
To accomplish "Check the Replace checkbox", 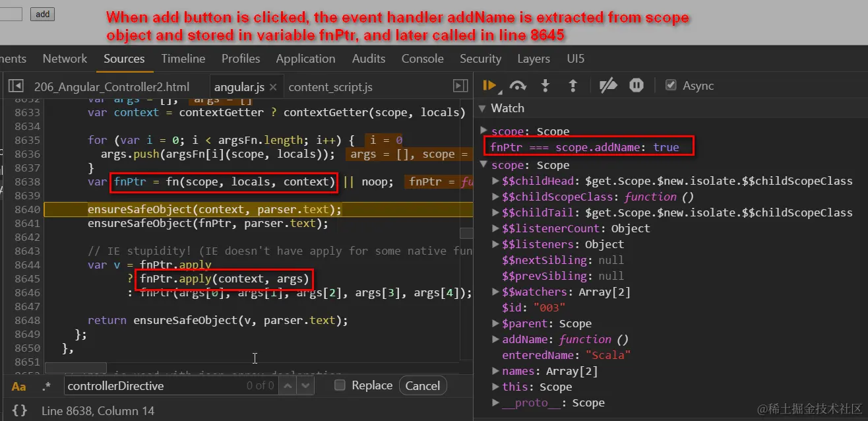I will (x=340, y=385).
